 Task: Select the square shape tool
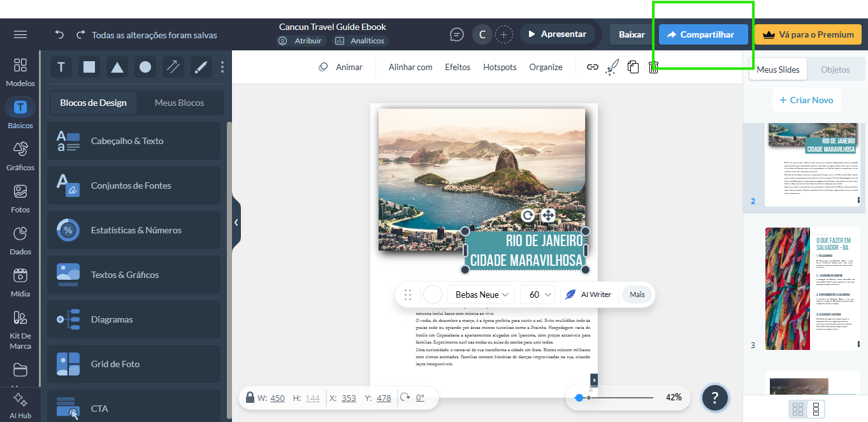pyautogui.click(x=89, y=67)
